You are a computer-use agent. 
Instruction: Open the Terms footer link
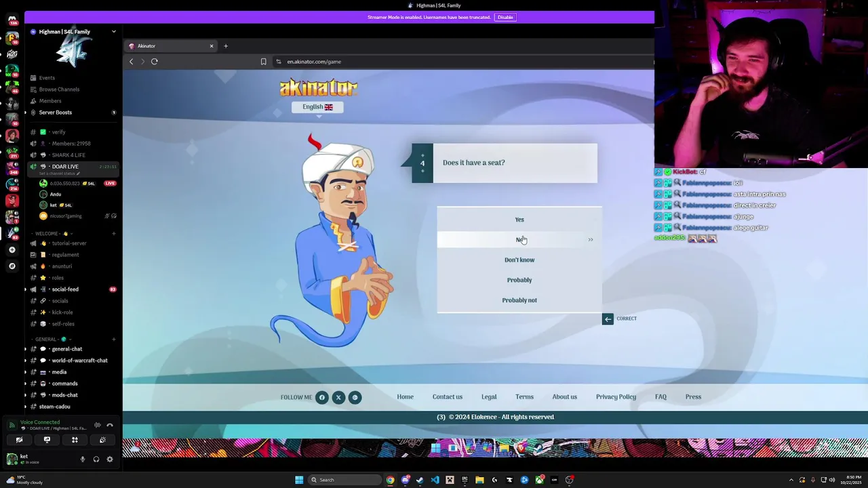524,397
